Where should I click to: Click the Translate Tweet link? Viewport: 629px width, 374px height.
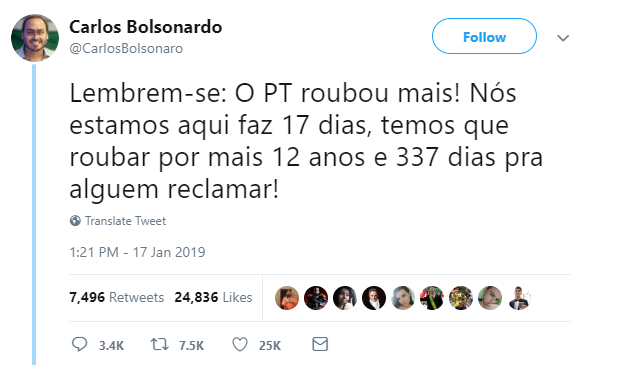click(x=126, y=221)
